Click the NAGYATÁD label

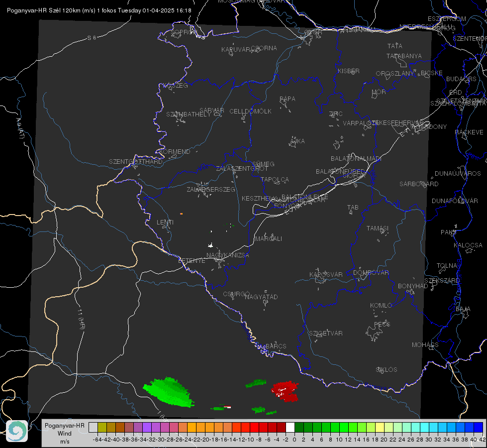261,297
